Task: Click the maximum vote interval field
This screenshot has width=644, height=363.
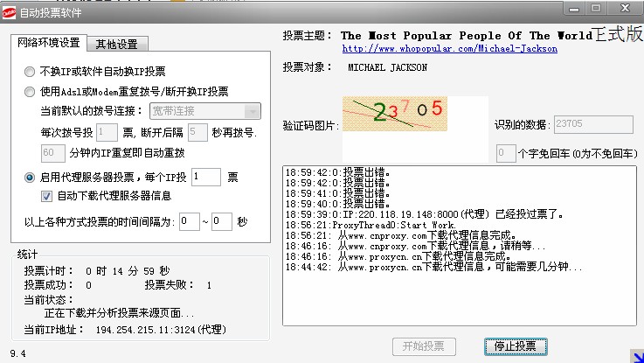Action: pyautogui.click(x=222, y=221)
